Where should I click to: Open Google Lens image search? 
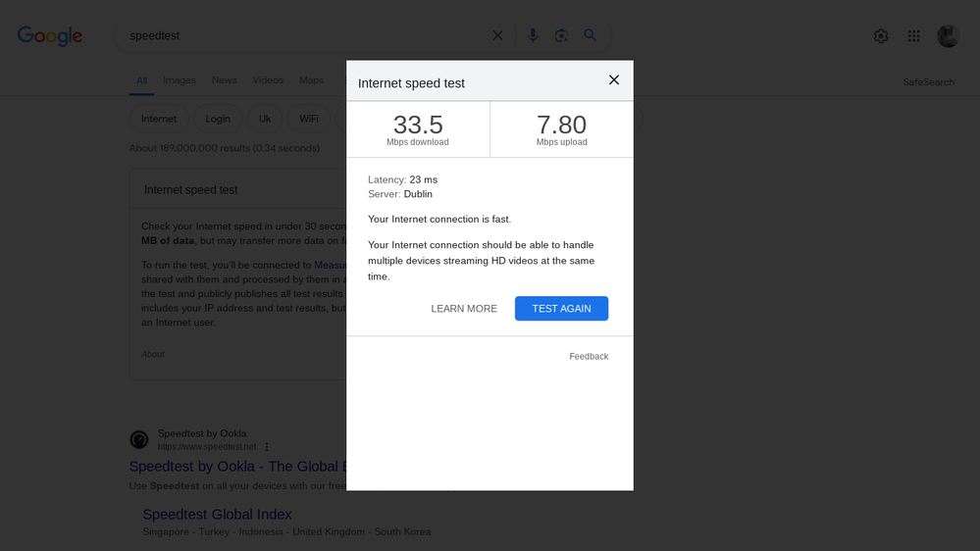[561, 36]
